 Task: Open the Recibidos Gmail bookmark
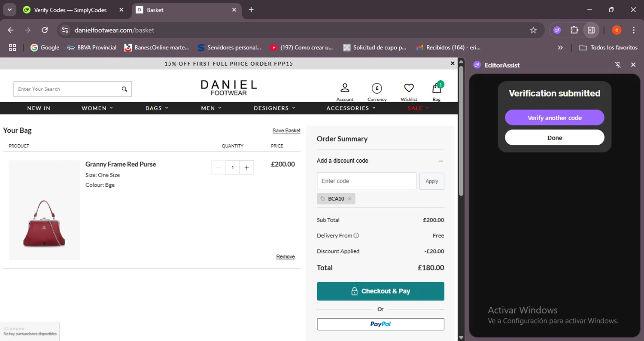tap(448, 48)
